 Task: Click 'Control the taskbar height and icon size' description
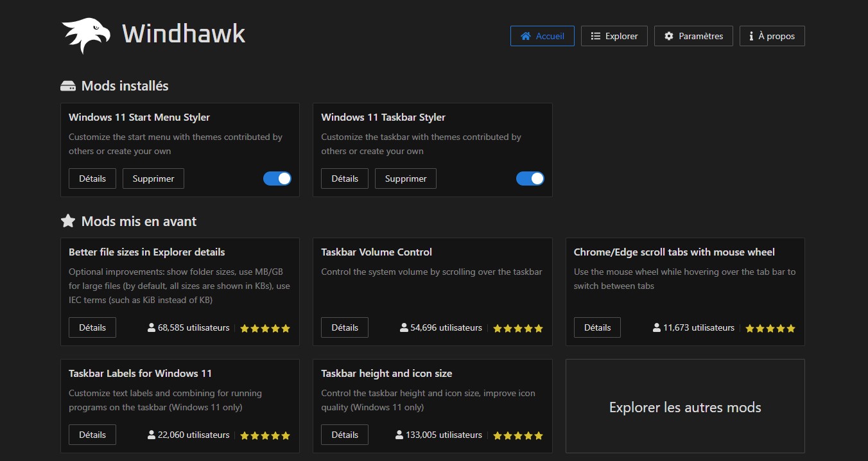tap(428, 400)
